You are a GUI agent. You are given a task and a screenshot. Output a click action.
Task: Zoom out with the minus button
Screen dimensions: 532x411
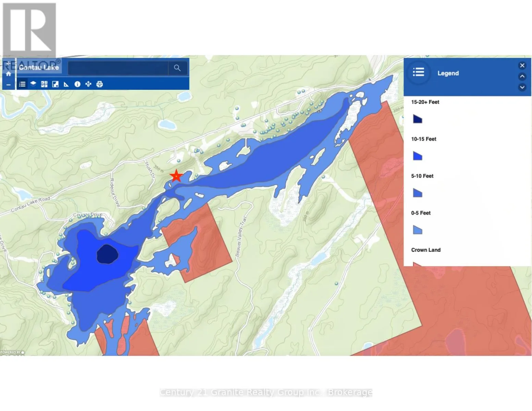(9, 85)
